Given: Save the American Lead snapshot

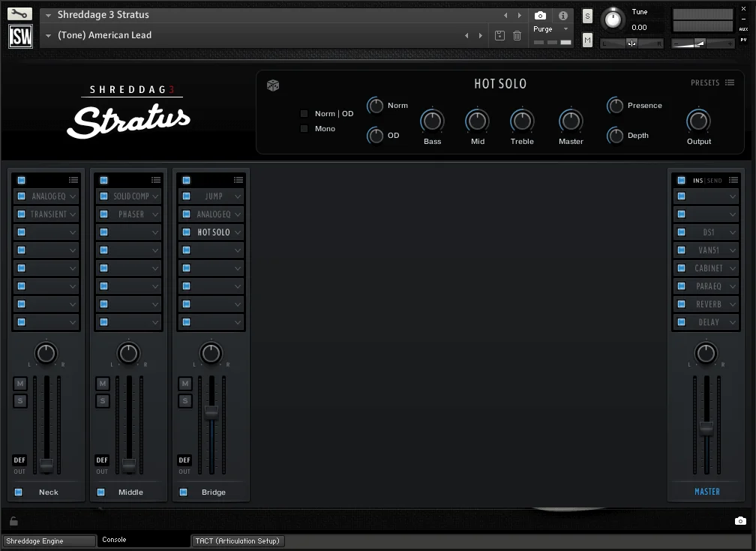Looking at the screenshot, I should pos(500,35).
